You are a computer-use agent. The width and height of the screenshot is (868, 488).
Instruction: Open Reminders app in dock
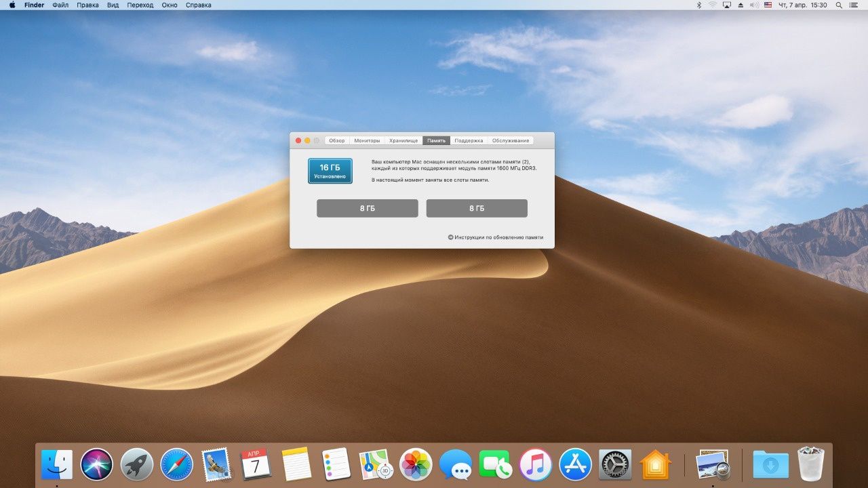[x=336, y=464]
